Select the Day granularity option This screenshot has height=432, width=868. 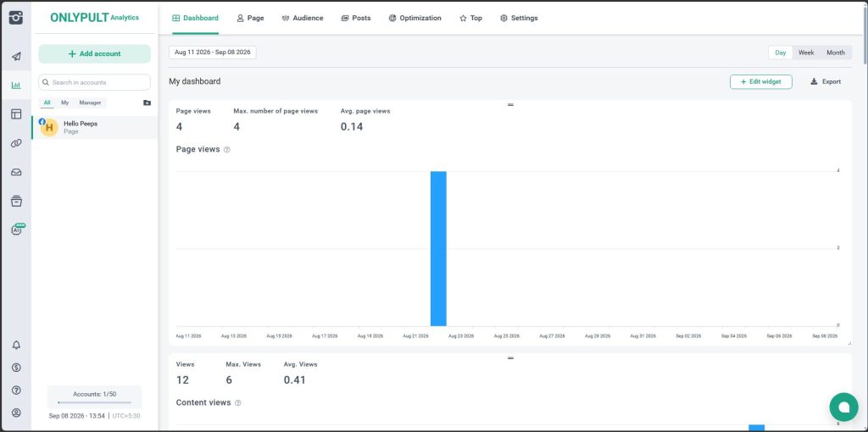click(x=781, y=53)
